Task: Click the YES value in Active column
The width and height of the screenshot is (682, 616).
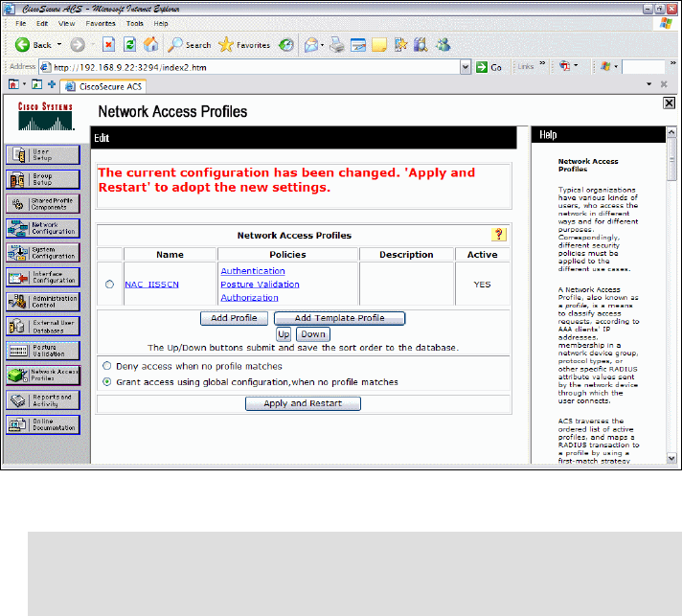Action: pyautogui.click(x=482, y=285)
